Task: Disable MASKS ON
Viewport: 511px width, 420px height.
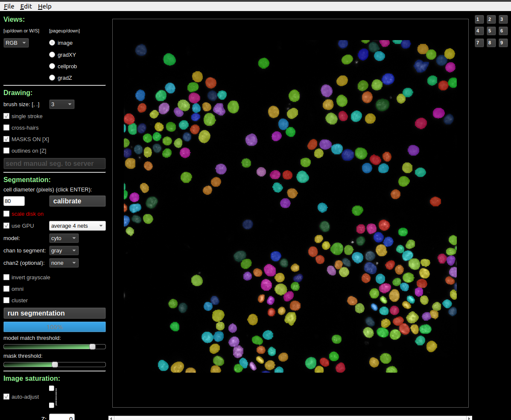Action: (x=6, y=139)
